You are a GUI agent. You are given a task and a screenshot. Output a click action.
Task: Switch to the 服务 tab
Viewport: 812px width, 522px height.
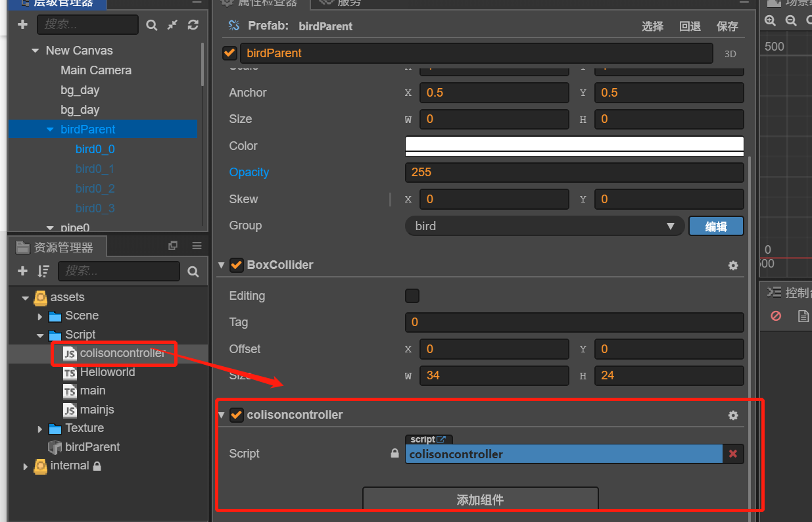[x=341, y=3]
